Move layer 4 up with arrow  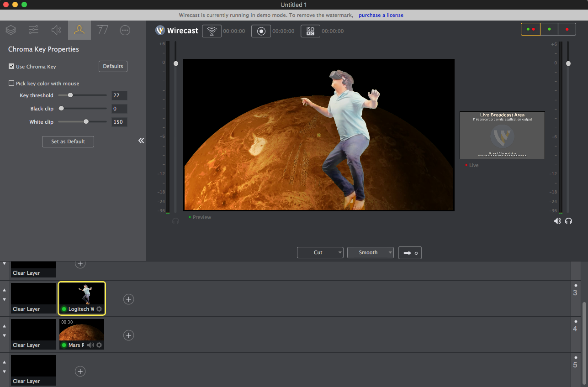(x=5, y=326)
